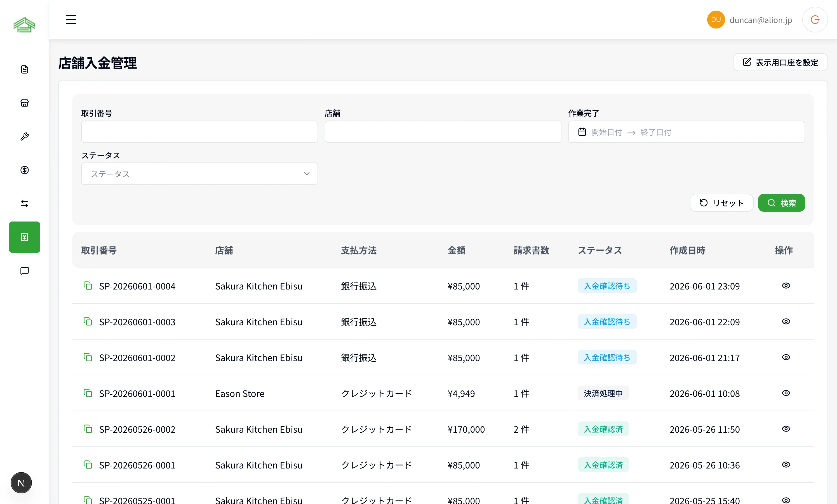Open the dollar coin sidebar icon
The width and height of the screenshot is (837, 504).
tap(24, 170)
